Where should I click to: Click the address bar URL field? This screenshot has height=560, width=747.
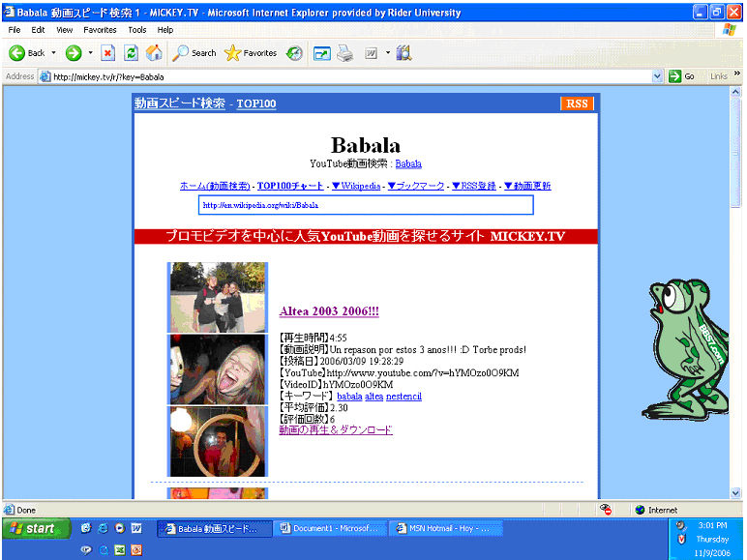click(x=351, y=76)
